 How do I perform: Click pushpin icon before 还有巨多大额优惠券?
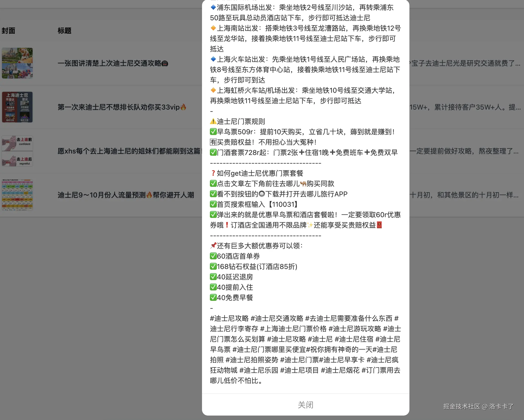213,246
